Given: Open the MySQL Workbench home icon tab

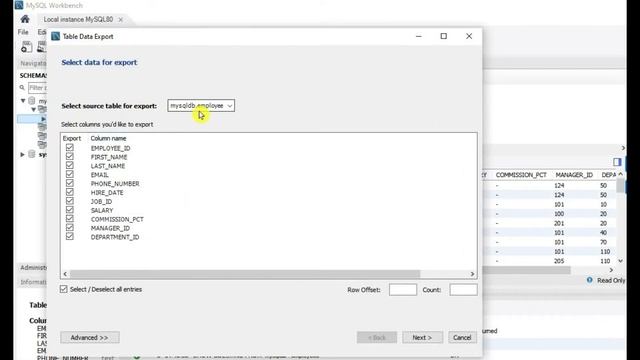Looking at the screenshot, I should pyautogui.click(x=25, y=19).
